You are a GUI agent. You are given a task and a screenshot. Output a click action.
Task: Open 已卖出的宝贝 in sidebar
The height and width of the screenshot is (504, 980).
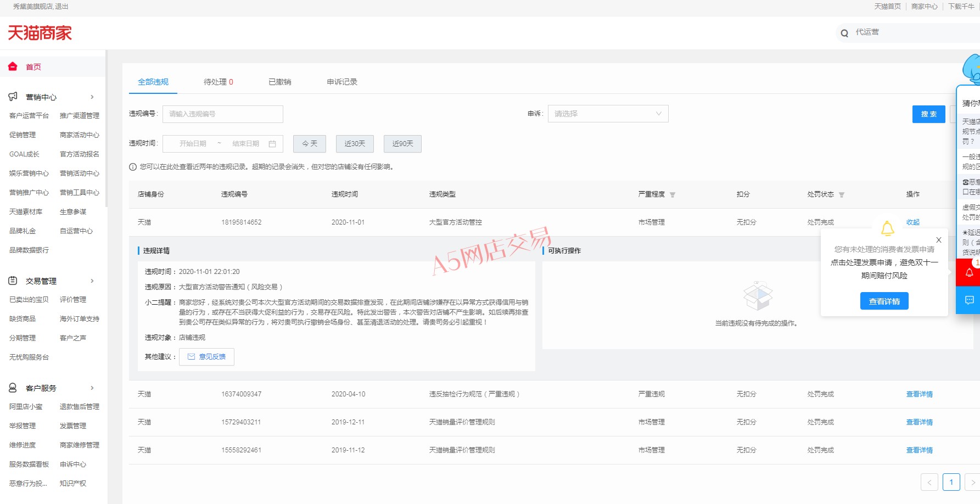coord(29,300)
